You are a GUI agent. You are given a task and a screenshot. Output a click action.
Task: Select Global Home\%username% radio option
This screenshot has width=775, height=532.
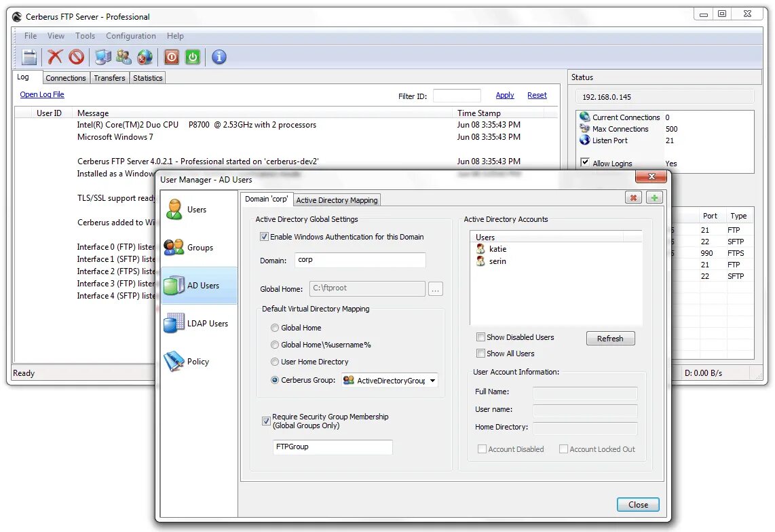pos(274,345)
